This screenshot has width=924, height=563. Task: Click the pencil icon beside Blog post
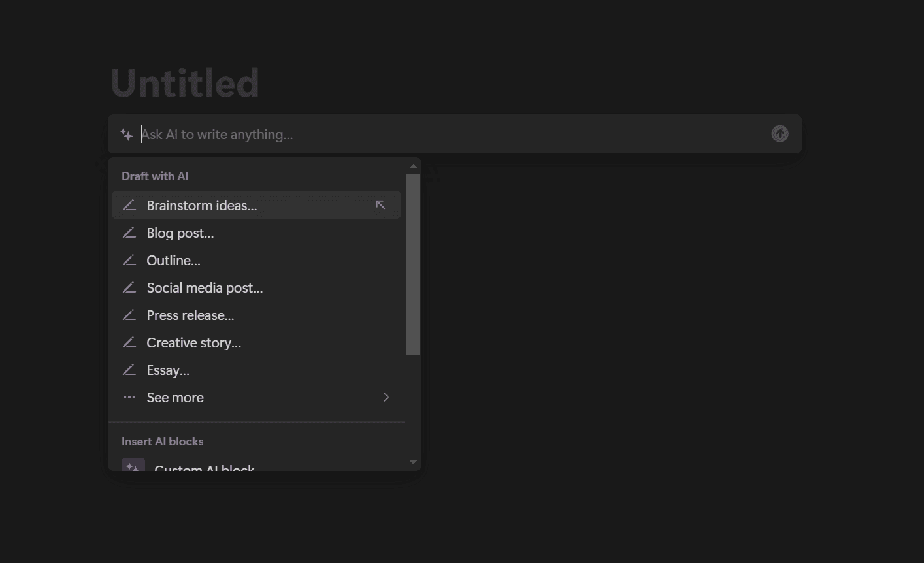[129, 233]
